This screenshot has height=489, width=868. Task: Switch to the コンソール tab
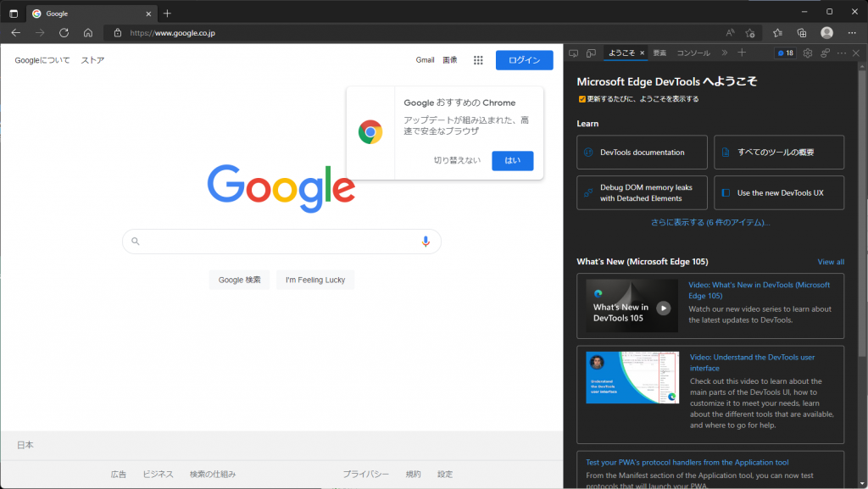click(693, 52)
